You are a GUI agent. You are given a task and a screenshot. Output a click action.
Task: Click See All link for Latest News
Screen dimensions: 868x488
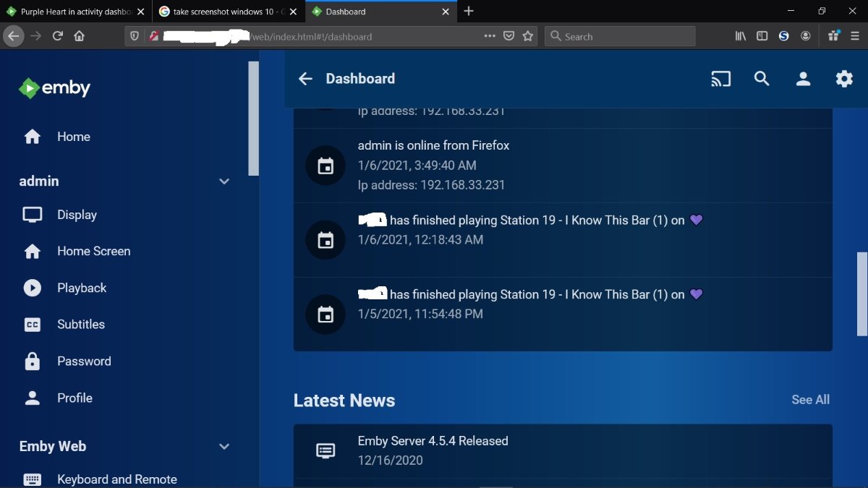pos(810,400)
